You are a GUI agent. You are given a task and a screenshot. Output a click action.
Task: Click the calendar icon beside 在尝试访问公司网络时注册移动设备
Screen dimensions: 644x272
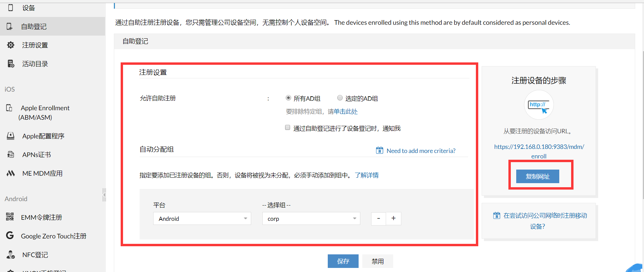click(497, 215)
